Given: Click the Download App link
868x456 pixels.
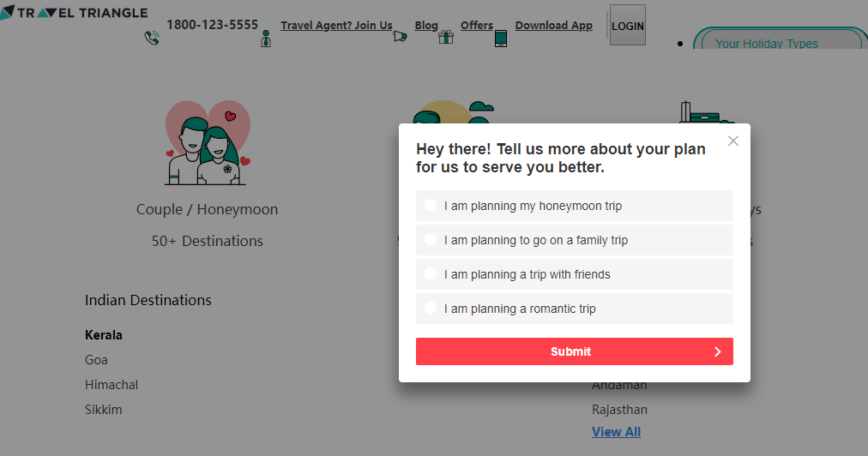Looking at the screenshot, I should pyautogui.click(x=553, y=26).
